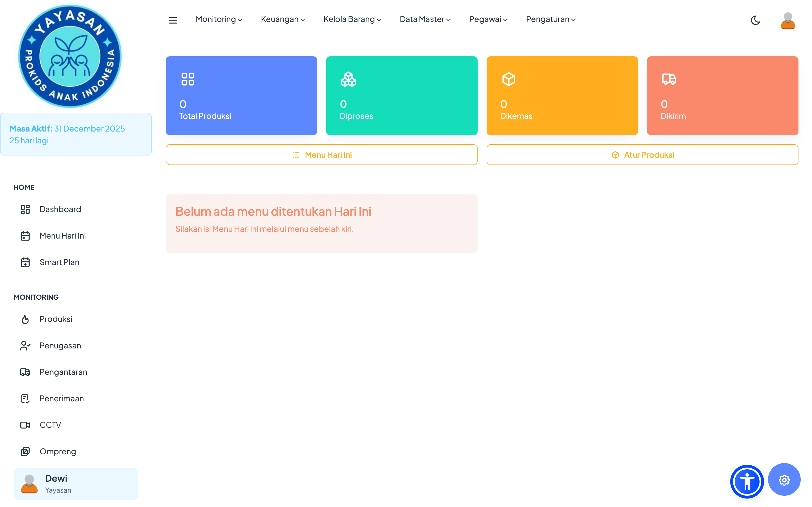Viewport: 812px width, 507px height.
Task: Expand the Monitoring dropdown menu
Action: [219, 19]
